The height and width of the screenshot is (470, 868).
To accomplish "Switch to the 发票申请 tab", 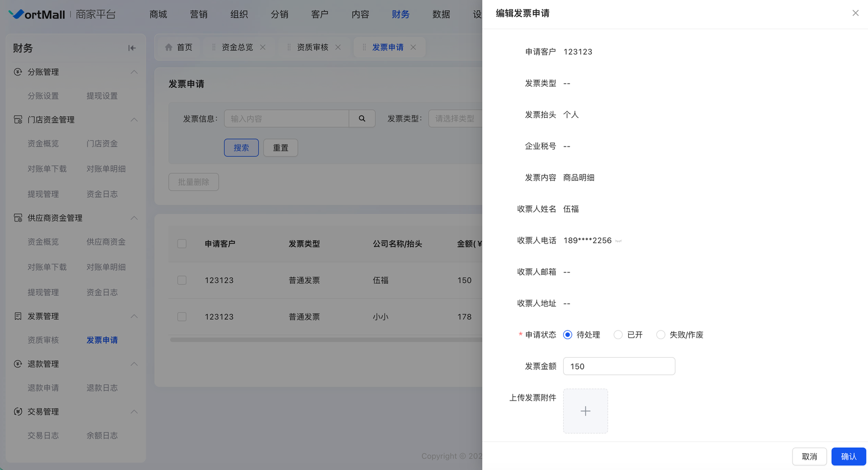I will [387, 47].
